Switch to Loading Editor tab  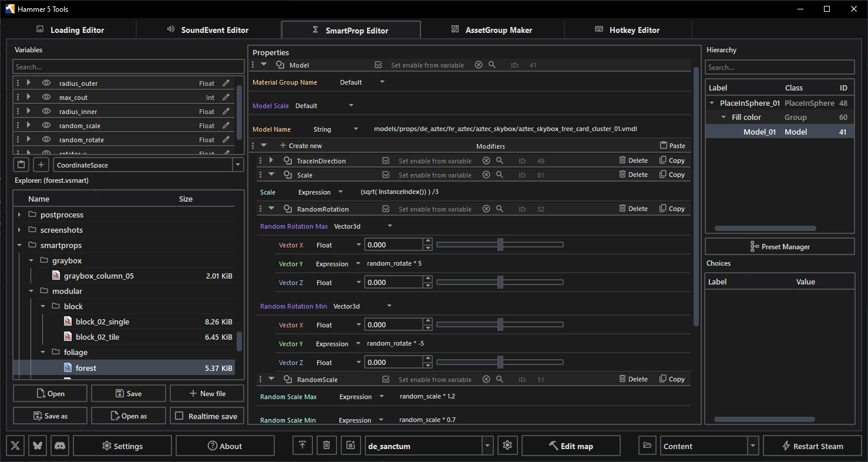tap(70, 30)
